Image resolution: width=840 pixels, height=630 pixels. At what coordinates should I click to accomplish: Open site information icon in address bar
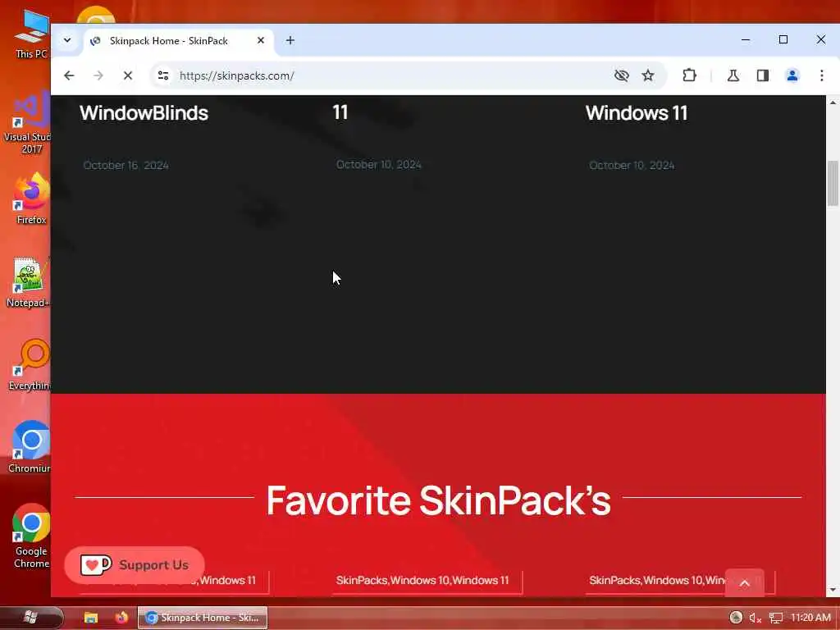163,75
